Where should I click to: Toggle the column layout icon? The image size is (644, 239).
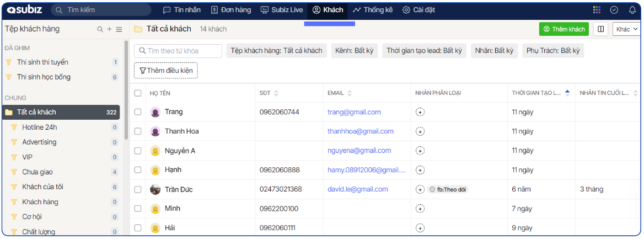point(600,29)
